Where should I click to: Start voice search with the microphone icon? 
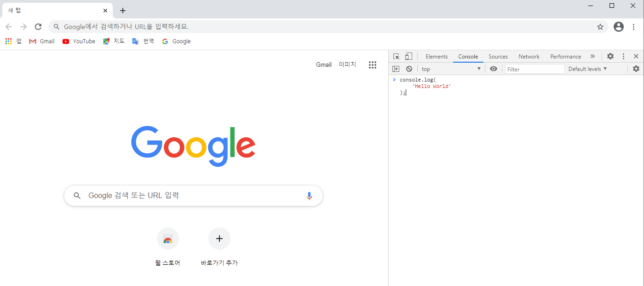(309, 196)
